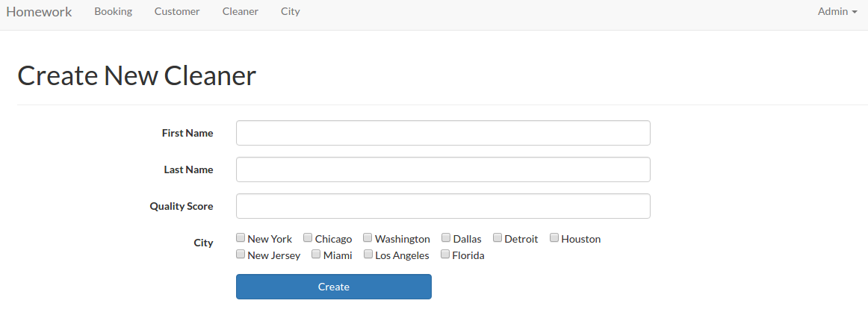This screenshot has height=324, width=868.
Task: Check the Washington checkbox
Action: click(x=368, y=238)
